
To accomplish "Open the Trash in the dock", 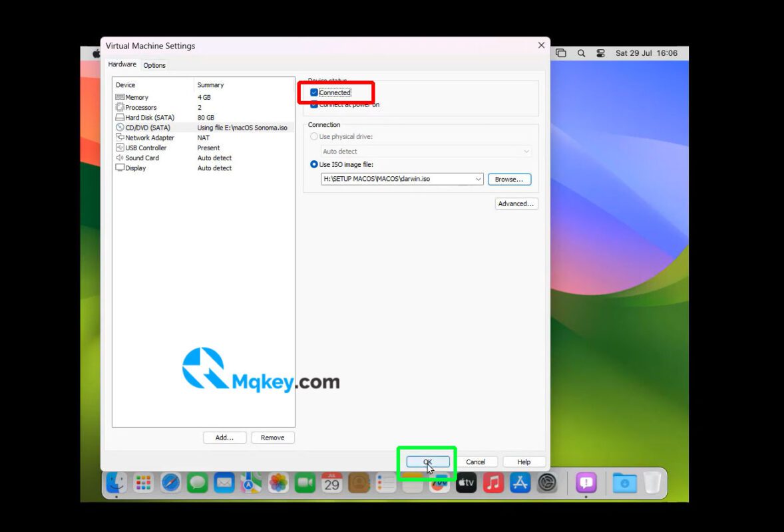I will point(652,483).
